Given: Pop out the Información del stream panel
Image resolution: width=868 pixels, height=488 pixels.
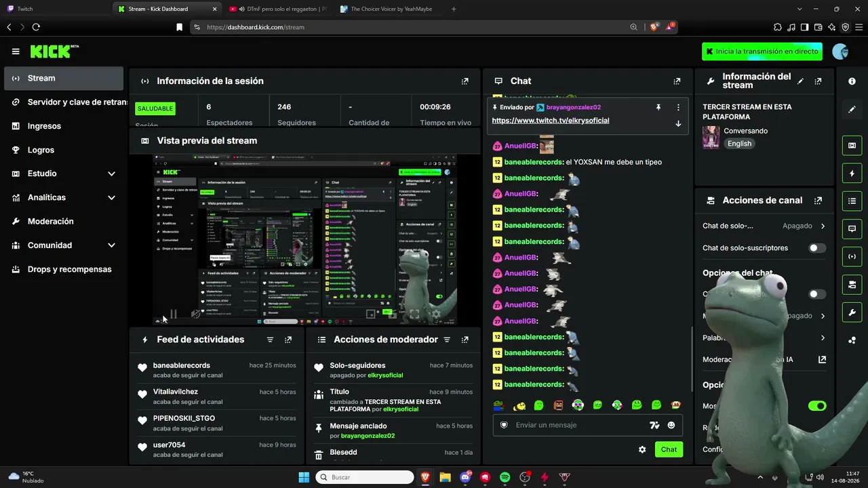Looking at the screenshot, I should click(x=818, y=81).
